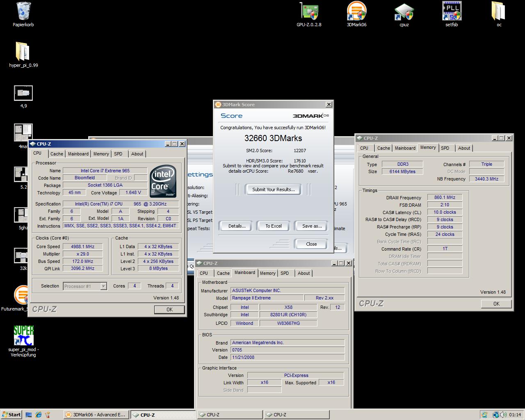525x420 pixels.
Task: Click the BIOS Version field 0705
Action: [288, 350]
